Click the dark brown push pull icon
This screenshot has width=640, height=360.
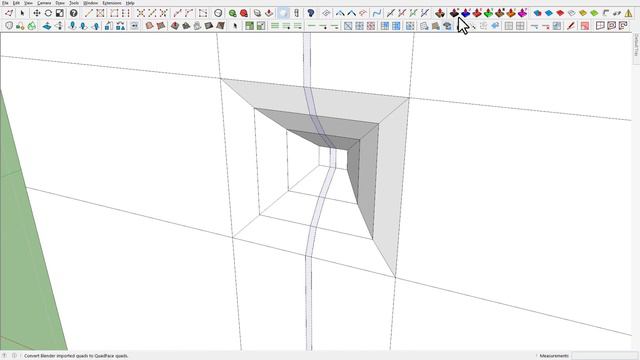tap(454, 13)
